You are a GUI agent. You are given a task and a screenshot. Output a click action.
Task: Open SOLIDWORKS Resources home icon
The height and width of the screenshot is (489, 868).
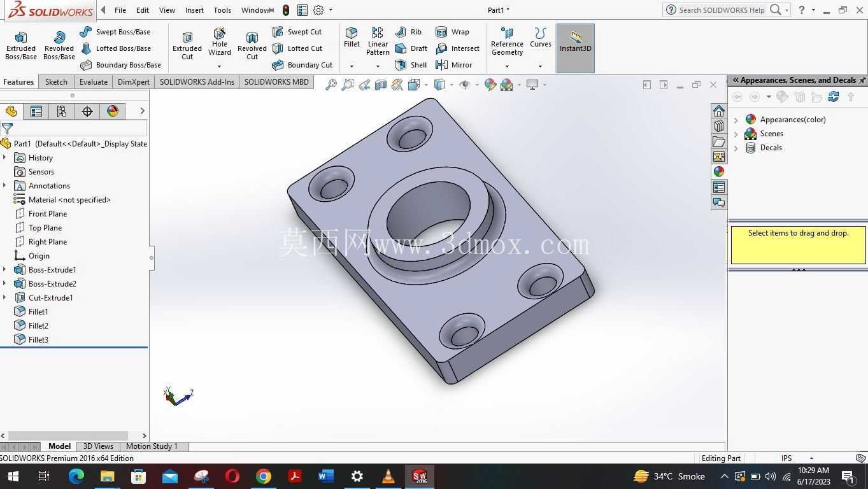tap(719, 111)
